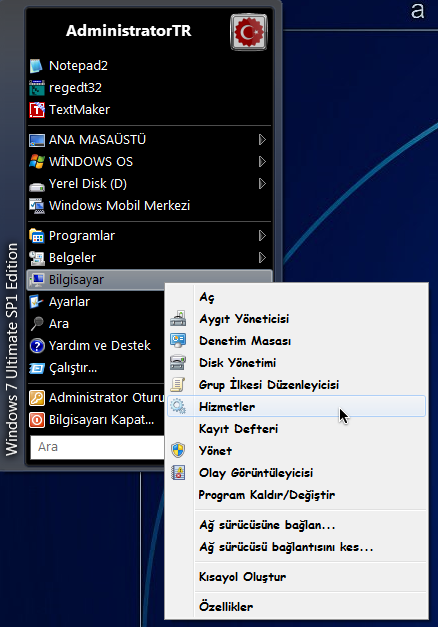Expand the ANA MASAÜSTÜ submenu arrow
The height and width of the screenshot is (627, 438).
(262, 140)
